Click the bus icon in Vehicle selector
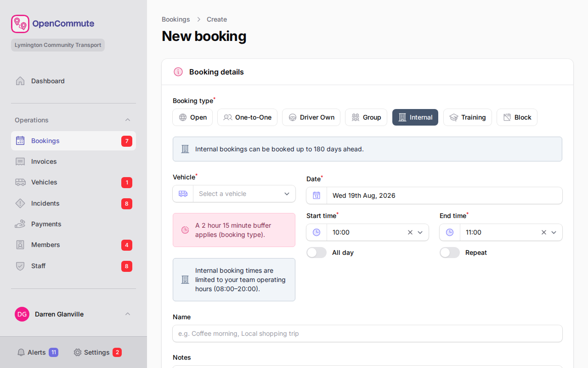 point(183,194)
